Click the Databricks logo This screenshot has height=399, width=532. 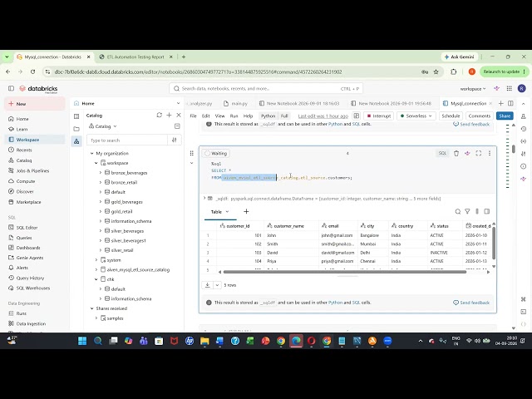[x=38, y=89]
